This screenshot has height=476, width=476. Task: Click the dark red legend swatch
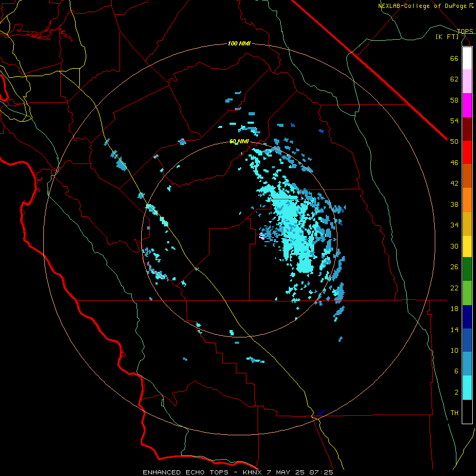tap(467, 130)
